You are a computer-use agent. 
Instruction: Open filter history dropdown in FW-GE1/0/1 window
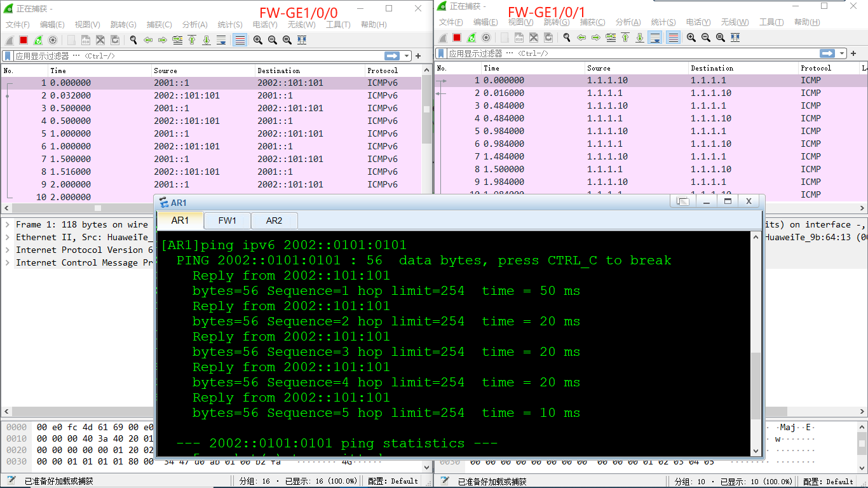[x=842, y=53]
